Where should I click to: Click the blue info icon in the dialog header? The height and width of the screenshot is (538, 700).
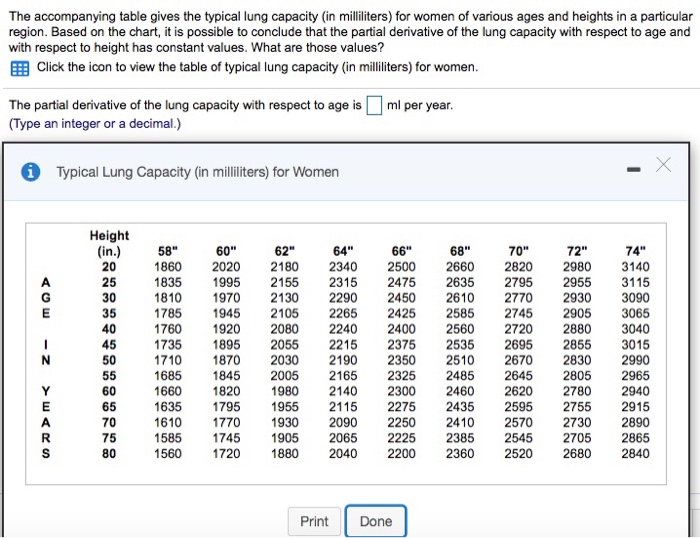coord(30,171)
